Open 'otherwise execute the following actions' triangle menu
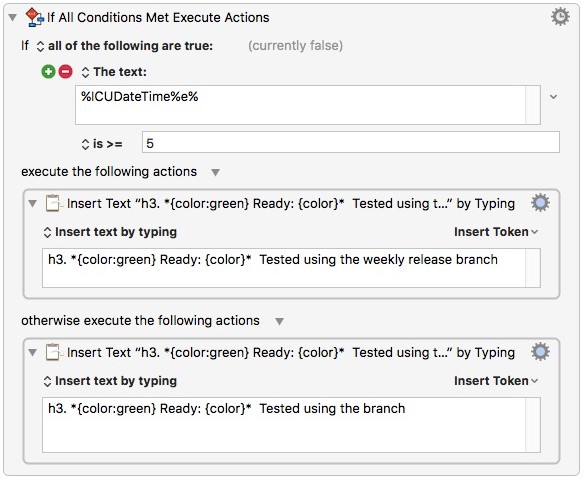This screenshot has width=584, height=480. click(x=279, y=321)
